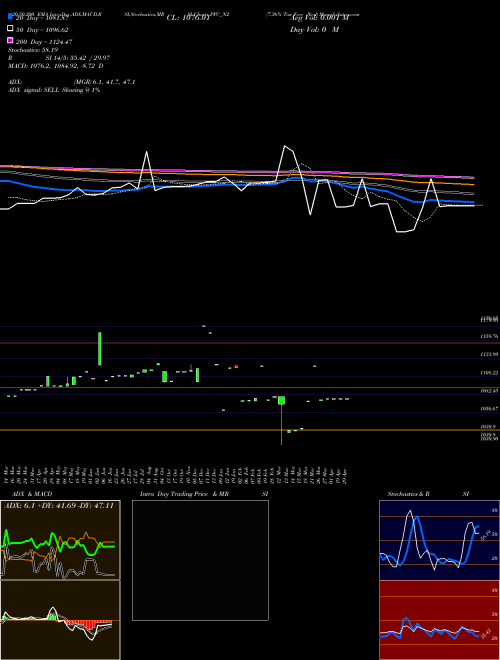The width and height of the screenshot is (500, 660).
Task: Click the 'Stochastics & R SI' panel title
Action: click(x=428, y=494)
